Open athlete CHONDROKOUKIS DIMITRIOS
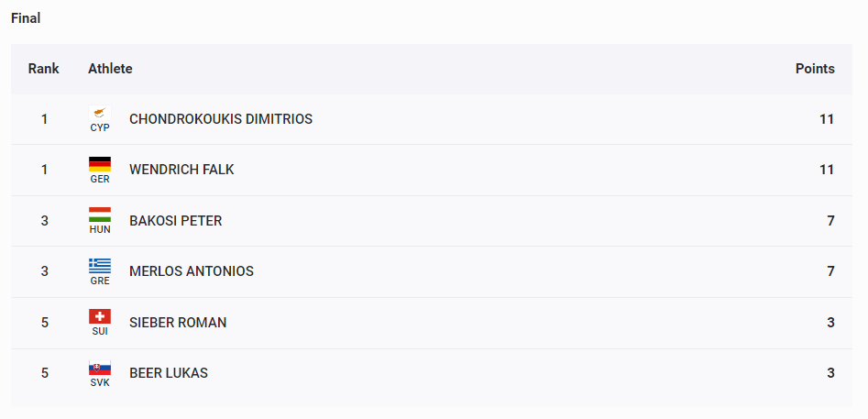The image size is (868, 419). [x=221, y=119]
